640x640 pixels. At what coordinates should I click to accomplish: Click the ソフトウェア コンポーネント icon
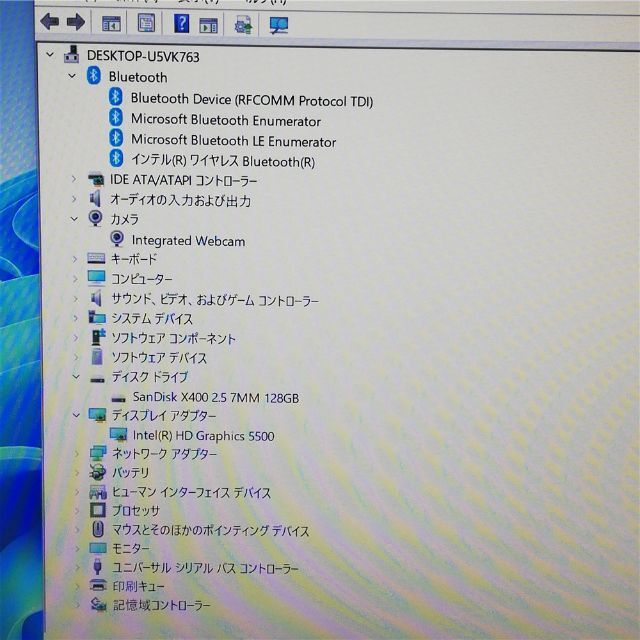click(98, 337)
